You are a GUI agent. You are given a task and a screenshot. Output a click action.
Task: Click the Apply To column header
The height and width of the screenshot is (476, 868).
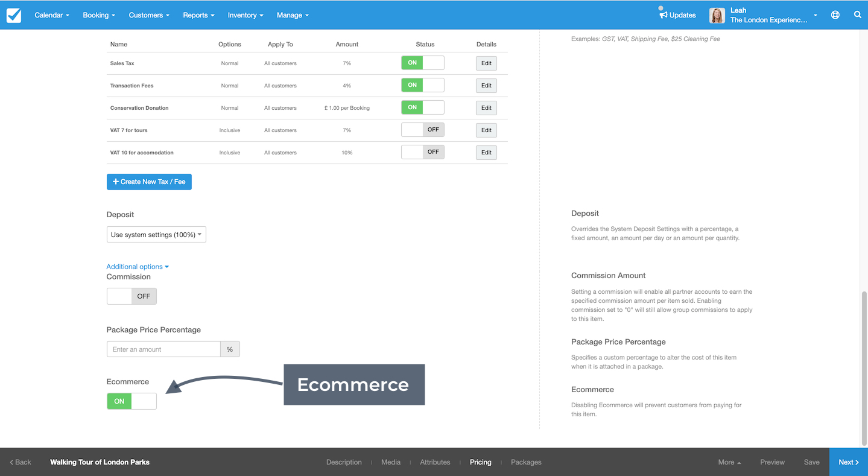click(x=280, y=44)
